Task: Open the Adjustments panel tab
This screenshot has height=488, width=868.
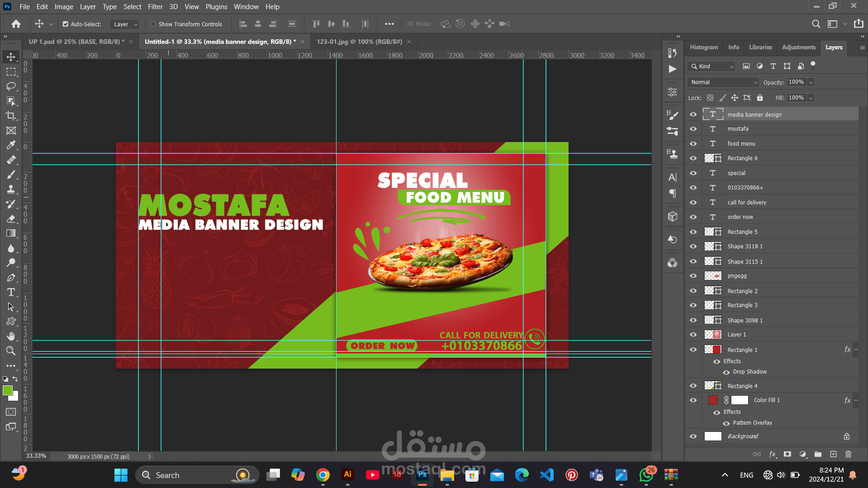Action: pyautogui.click(x=798, y=47)
